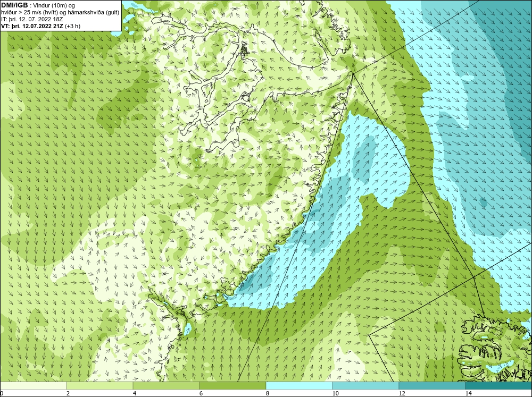The width and height of the screenshot is (532, 397).
Task: Click the 'IT: þri. 12. 07. 2022 18Z' line
Action: coord(32,19)
